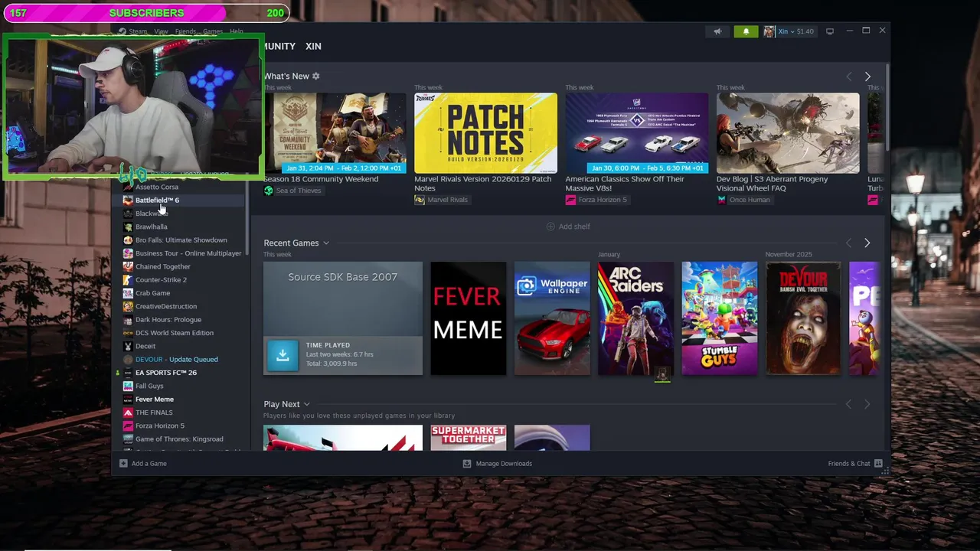Image resolution: width=980 pixels, height=551 pixels.
Task: Open the Supermarket Together card in Play Next
Action: [468, 438]
